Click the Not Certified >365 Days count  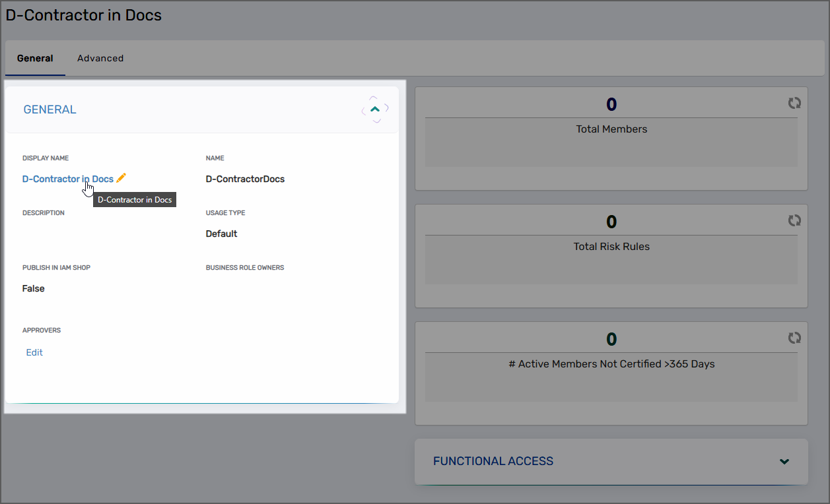pos(611,339)
